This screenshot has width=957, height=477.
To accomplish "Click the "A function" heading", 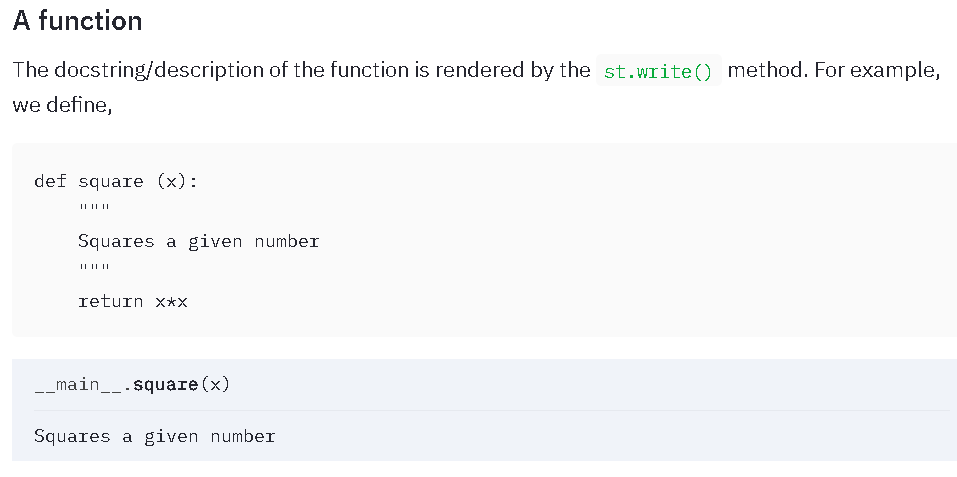I will coord(77,21).
